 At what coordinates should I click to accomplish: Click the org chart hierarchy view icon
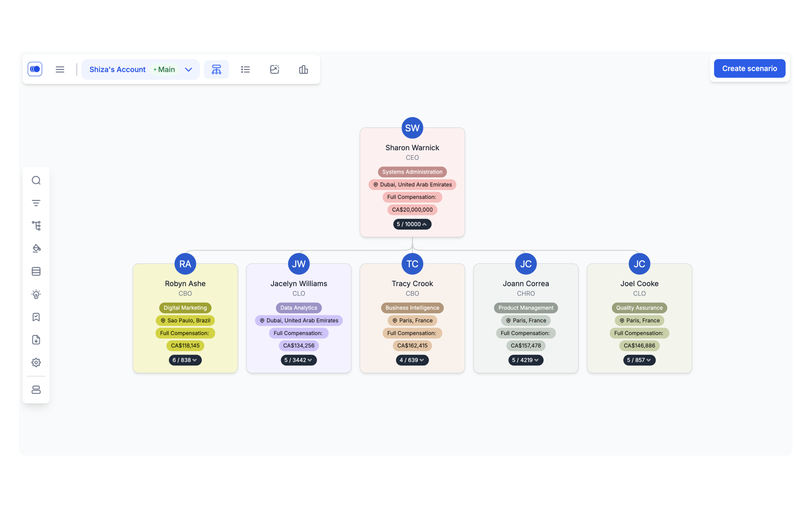(x=216, y=69)
